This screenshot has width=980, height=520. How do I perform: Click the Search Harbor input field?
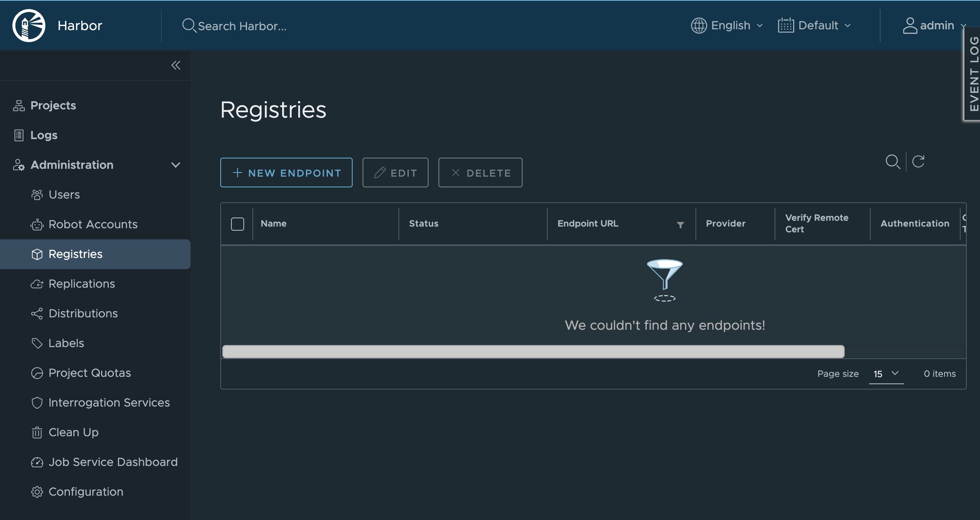point(242,26)
